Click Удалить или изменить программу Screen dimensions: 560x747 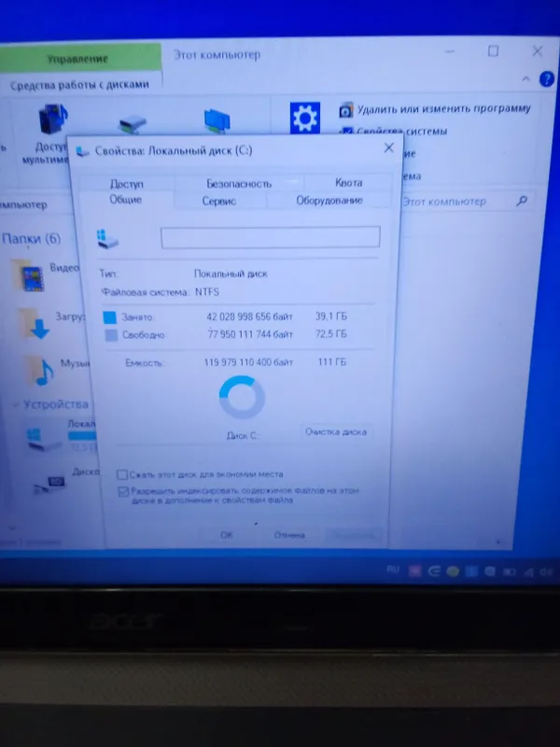(435, 109)
